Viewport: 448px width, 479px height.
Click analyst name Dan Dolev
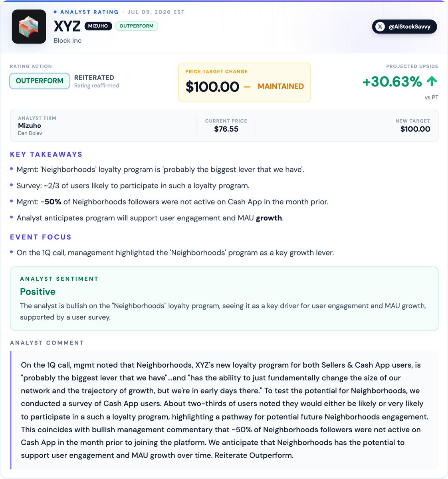click(30, 133)
